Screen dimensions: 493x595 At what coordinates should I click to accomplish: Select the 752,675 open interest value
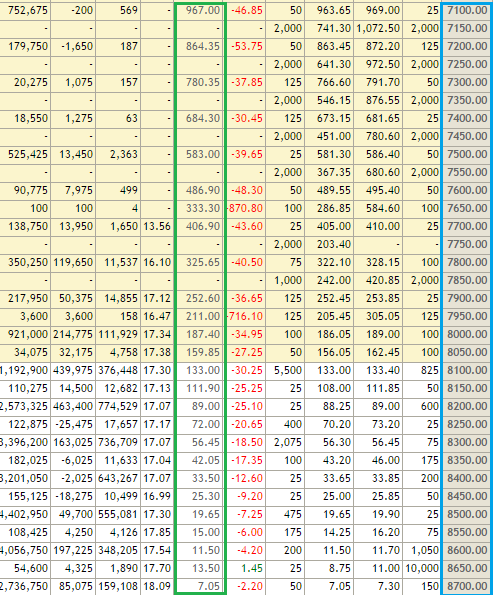point(25,10)
